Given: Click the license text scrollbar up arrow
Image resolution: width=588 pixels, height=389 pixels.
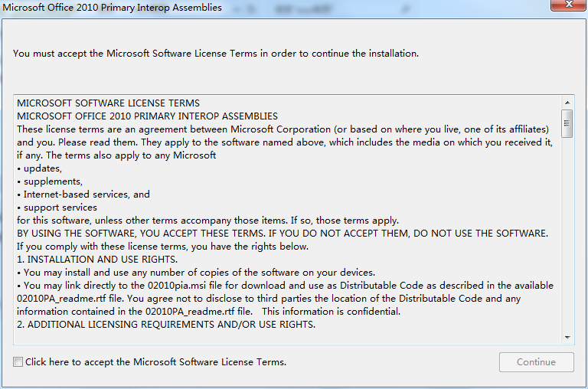Looking at the screenshot, I should (567, 103).
